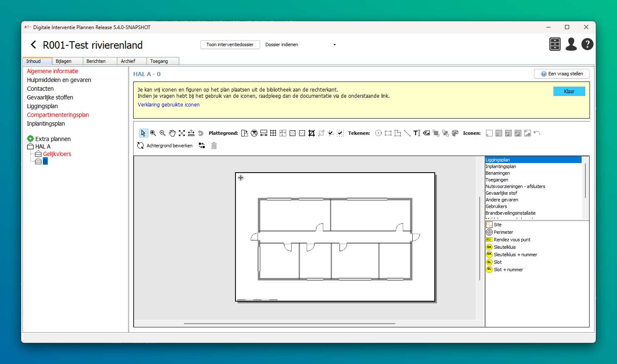617x364 pixels.
Task: Choose the hand pan tool
Action: (x=172, y=133)
